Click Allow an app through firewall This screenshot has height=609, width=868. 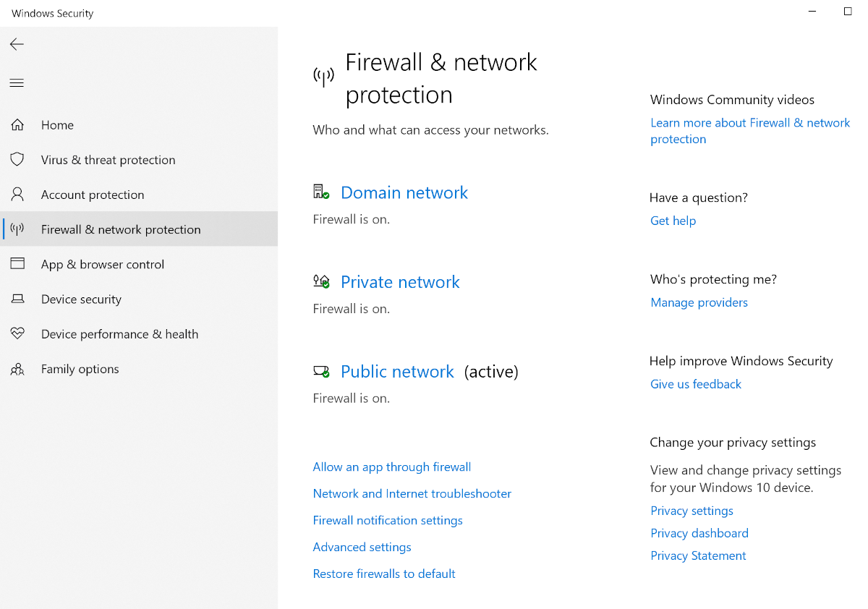(x=391, y=467)
